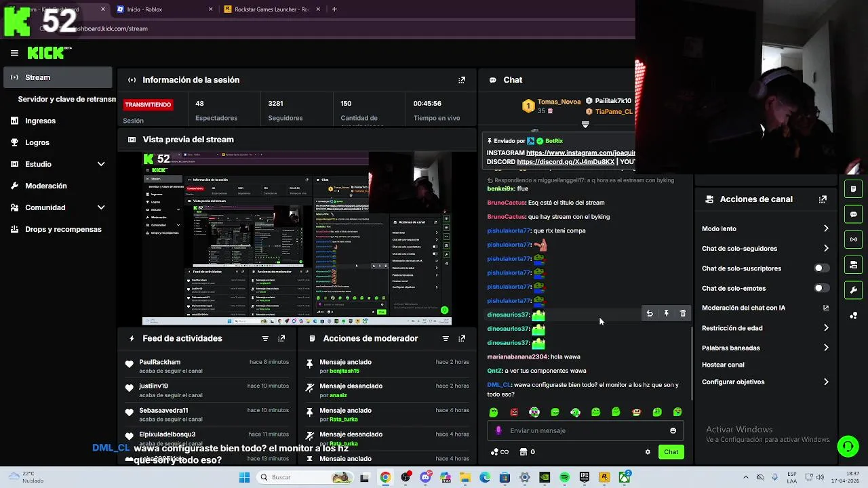The width and height of the screenshot is (868, 488).
Task: Click the Windows Start button
Action: (244, 477)
